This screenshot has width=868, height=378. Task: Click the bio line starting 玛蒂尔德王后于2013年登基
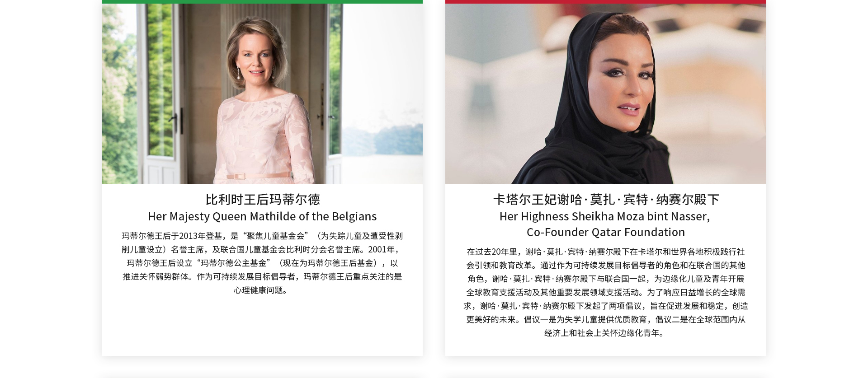262,236
